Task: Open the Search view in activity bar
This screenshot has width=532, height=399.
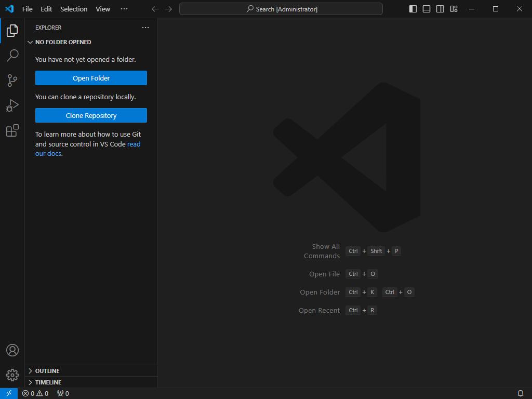Action: tap(12, 56)
